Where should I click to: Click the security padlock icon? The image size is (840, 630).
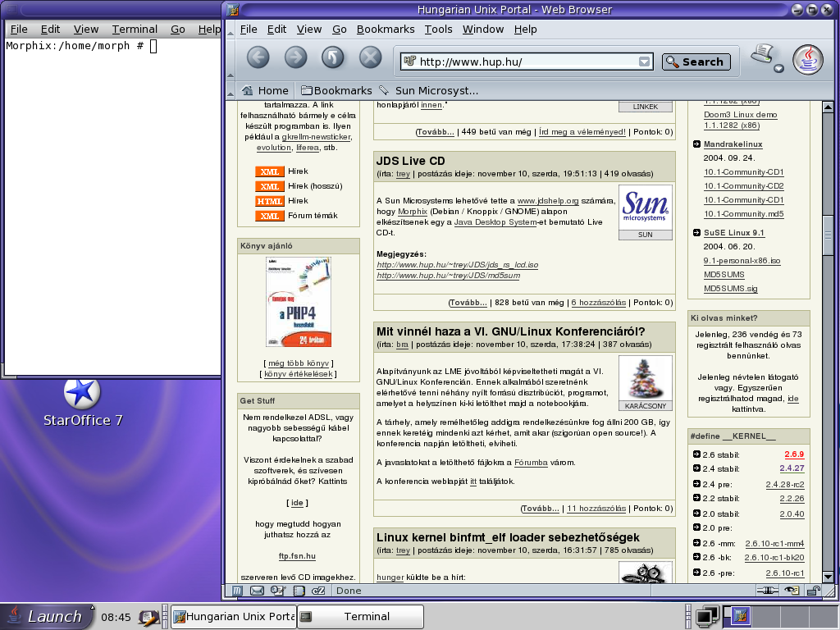pyautogui.click(x=813, y=591)
